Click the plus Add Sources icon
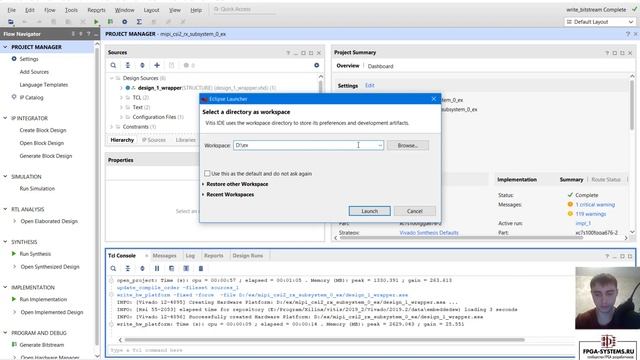This screenshot has height=360, width=640. click(x=157, y=65)
